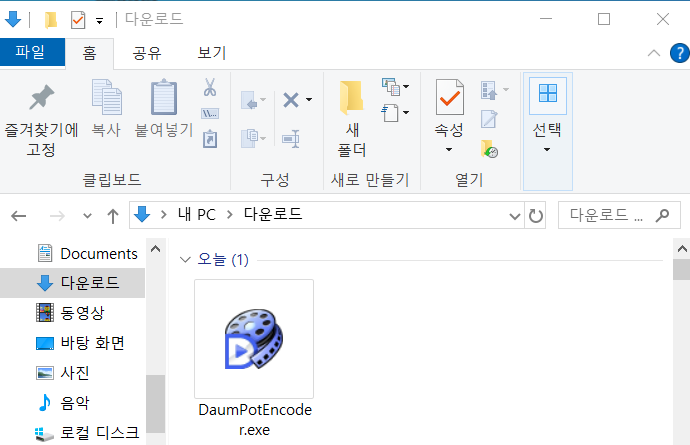Switch to the 홈 ribbon tab

pos(90,53)
